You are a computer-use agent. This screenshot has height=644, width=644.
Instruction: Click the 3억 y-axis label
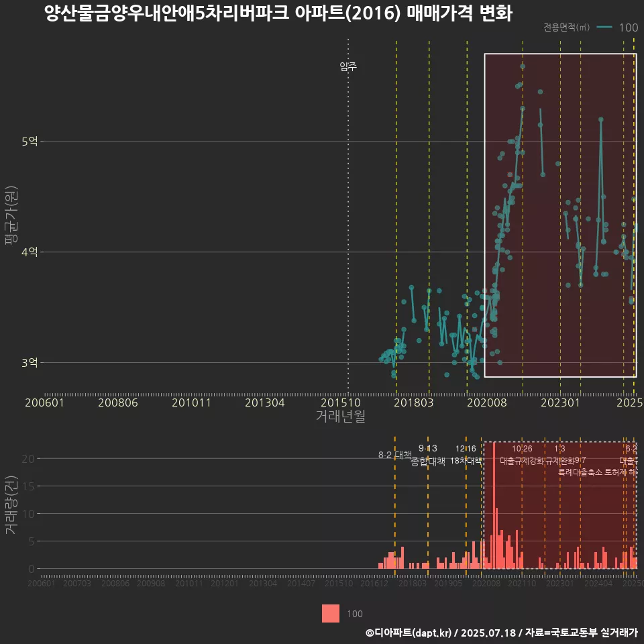coord(30,363)
